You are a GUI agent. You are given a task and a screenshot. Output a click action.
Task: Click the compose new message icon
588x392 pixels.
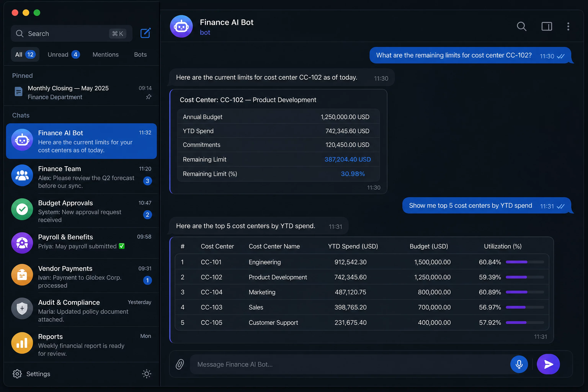(x=145, y=33)
